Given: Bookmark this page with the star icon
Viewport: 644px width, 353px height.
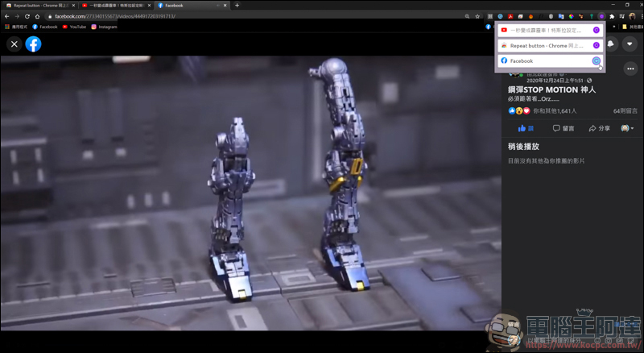Looking at the screenshot, I should click(477, 16).
